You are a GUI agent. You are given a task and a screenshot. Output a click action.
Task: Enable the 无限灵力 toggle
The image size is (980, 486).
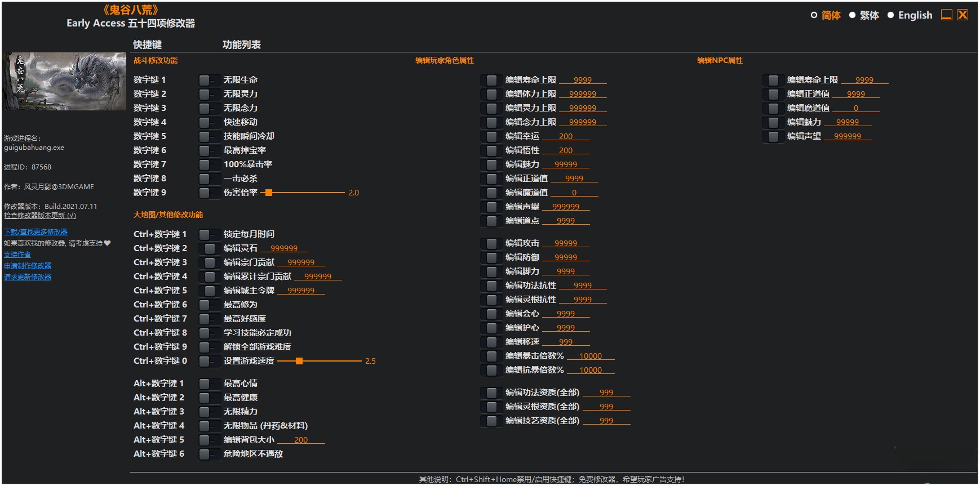coord(210,95)
